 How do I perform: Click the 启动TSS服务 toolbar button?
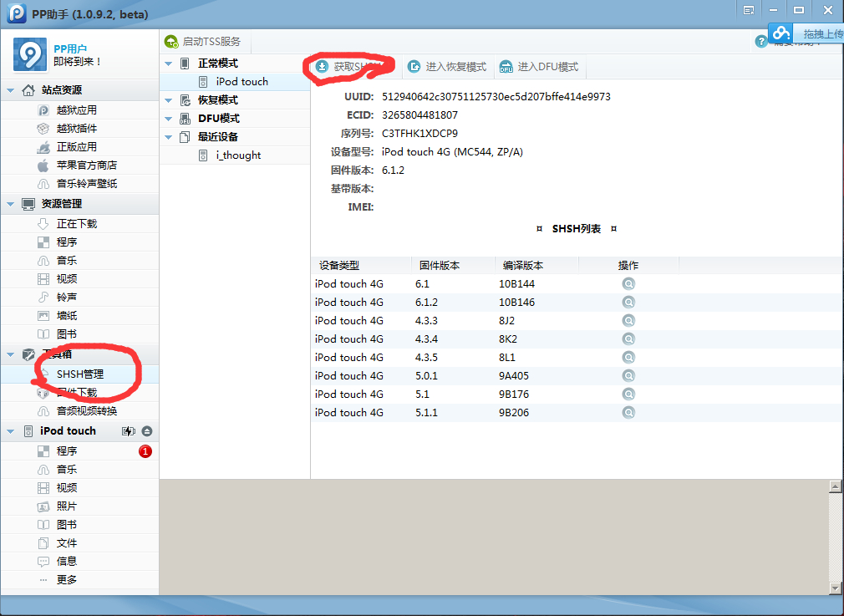[203, 42]
